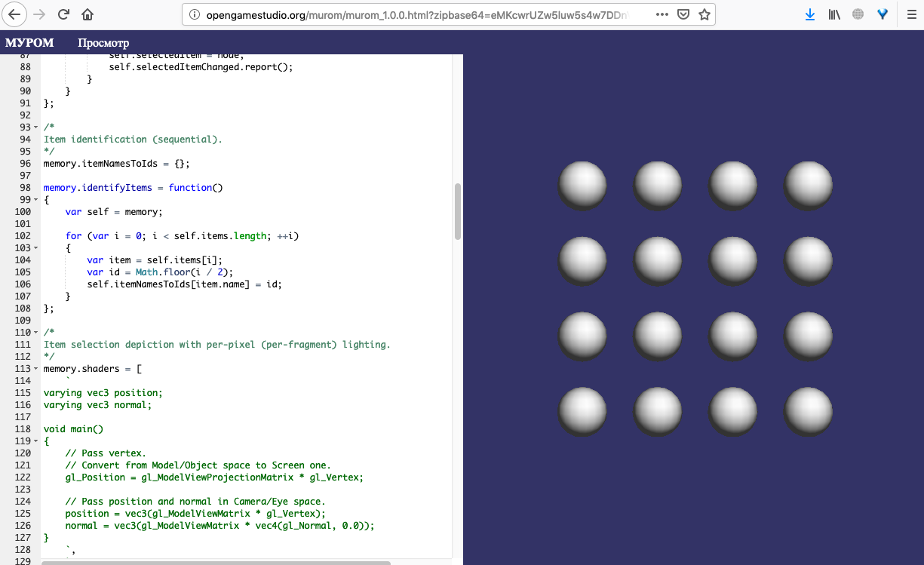Go to the browser home page

point(87,14)
